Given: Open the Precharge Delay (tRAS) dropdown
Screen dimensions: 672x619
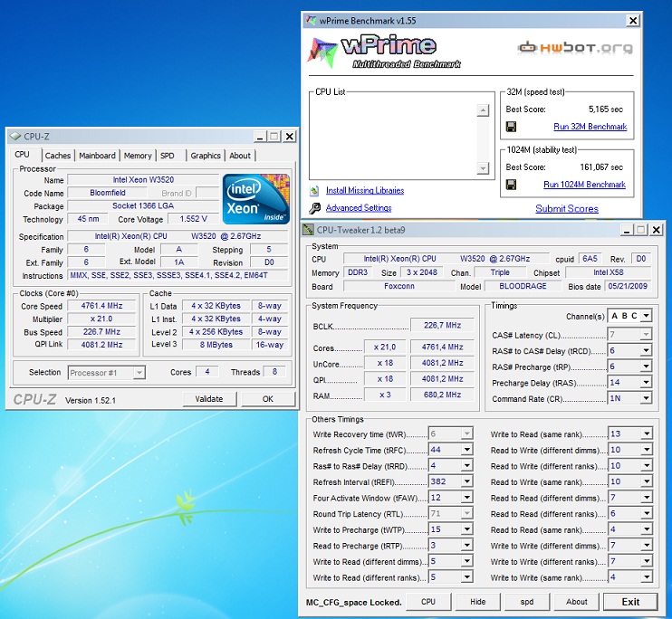Looking at the screenshot, I should (x=646, y=383).
